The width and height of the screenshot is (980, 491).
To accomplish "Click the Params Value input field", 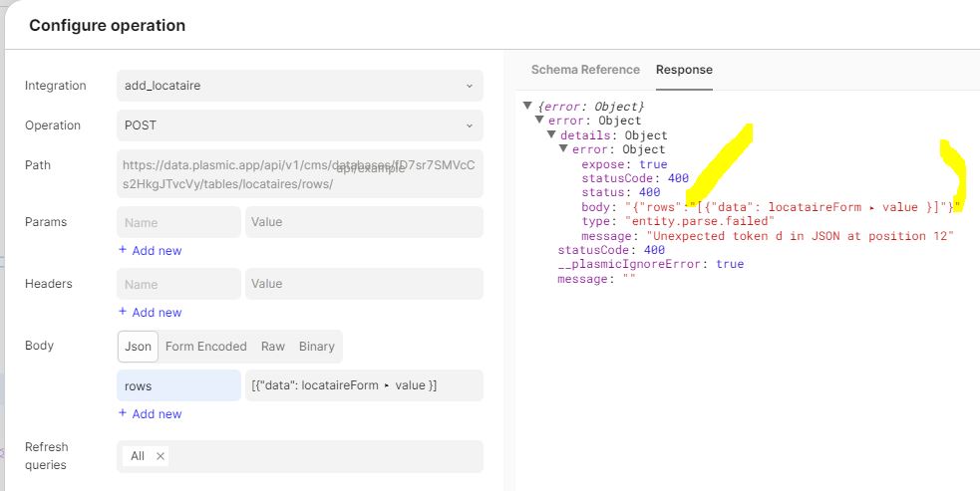I will (363, 222).
